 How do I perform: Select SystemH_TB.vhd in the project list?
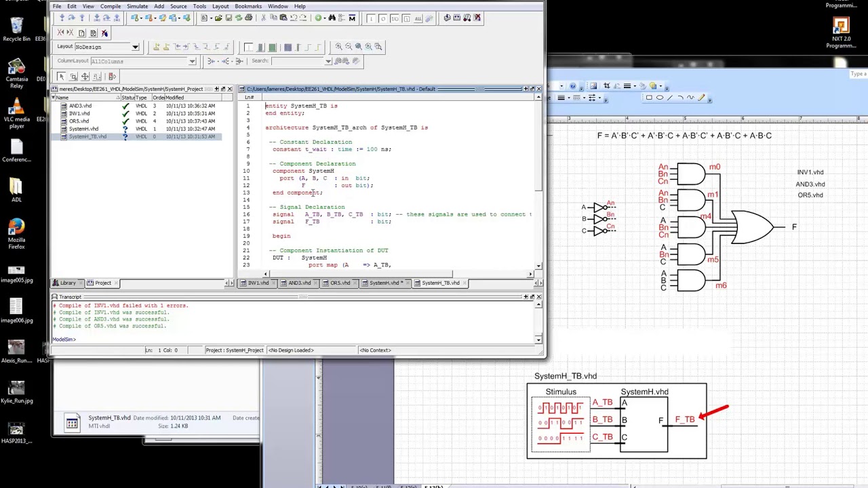click(87, 136)
